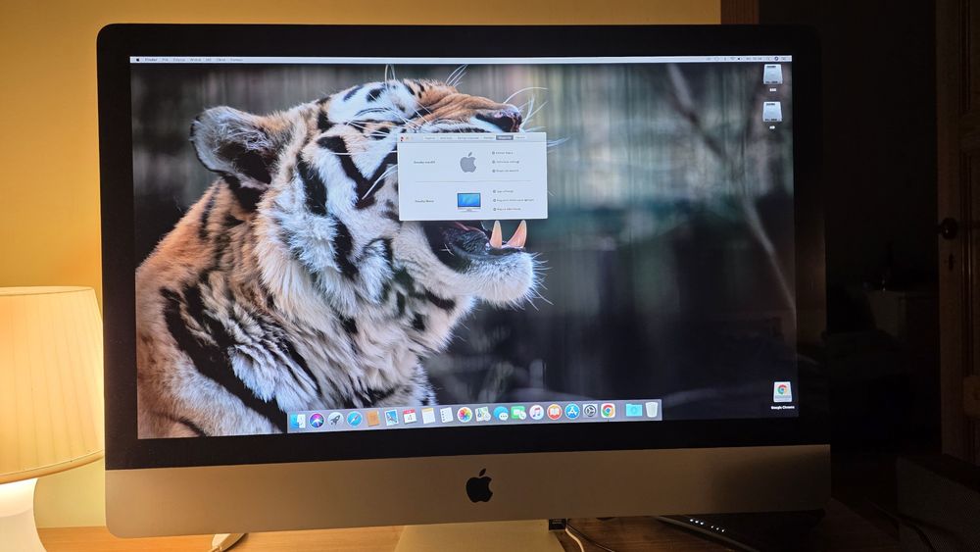Open FaceTime green icon in dock
This screenshot has width=980, height=552.
[x=518, y=413]
